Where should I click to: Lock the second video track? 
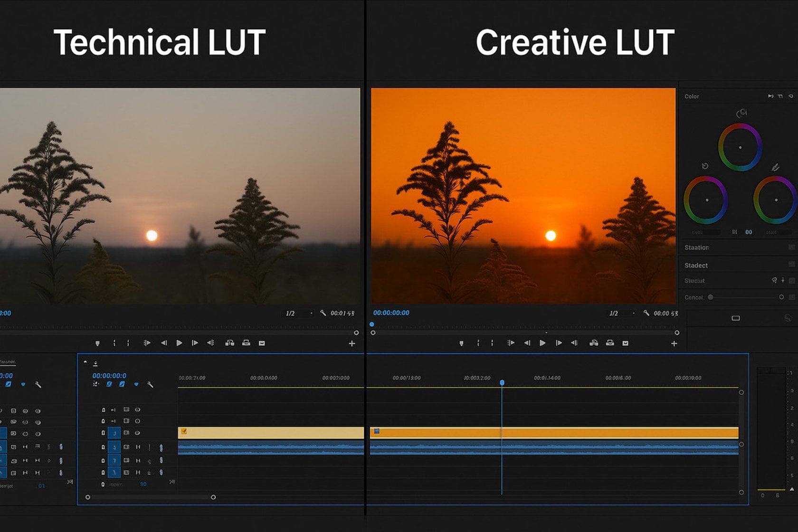104,421
